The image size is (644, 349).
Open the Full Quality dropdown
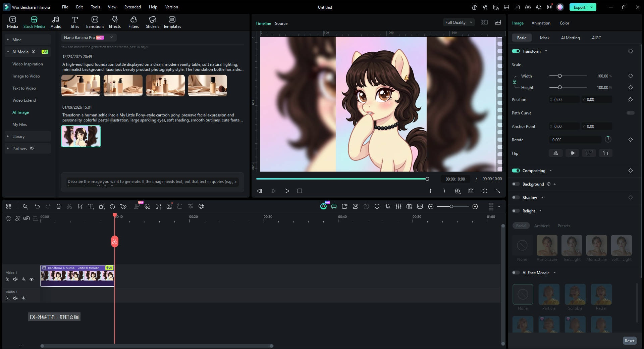(x=458, y=22)
